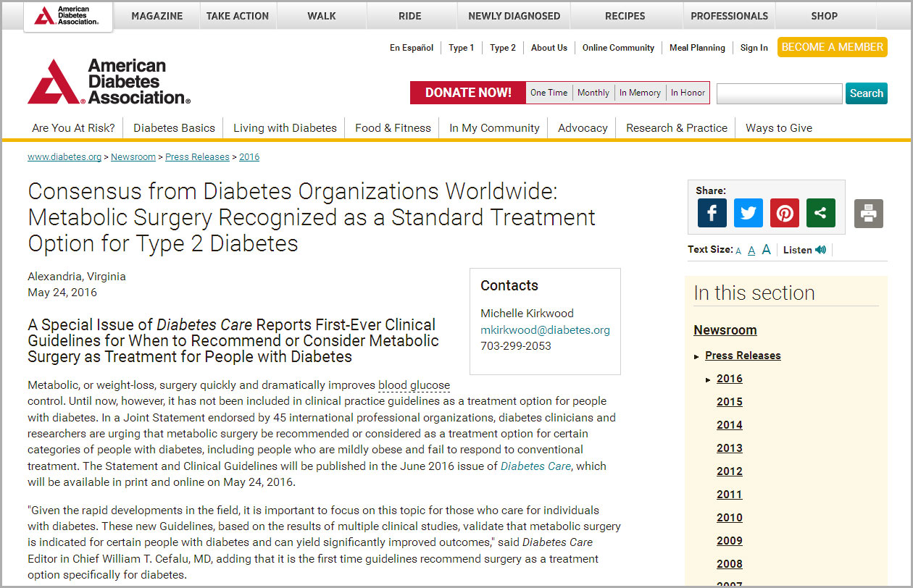Click the small American Diabetes Association logo tab
913x588 pixels.
(x=68, y=16)
